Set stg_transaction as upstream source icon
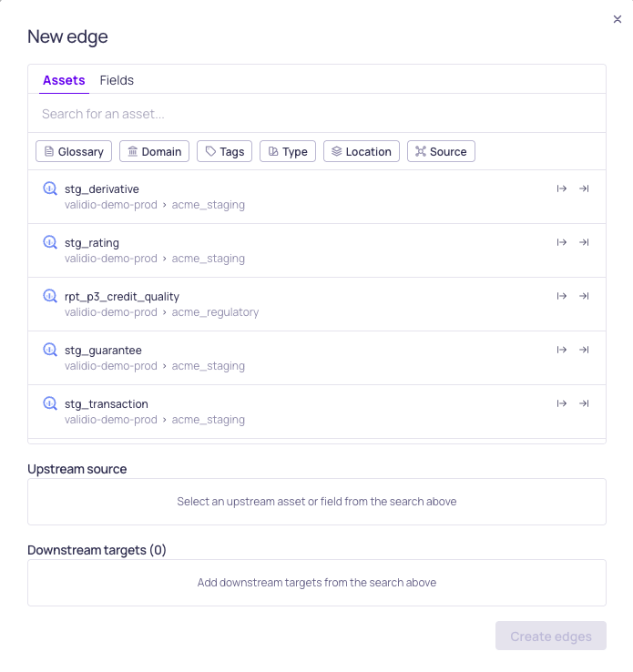 tap(561, 403)
